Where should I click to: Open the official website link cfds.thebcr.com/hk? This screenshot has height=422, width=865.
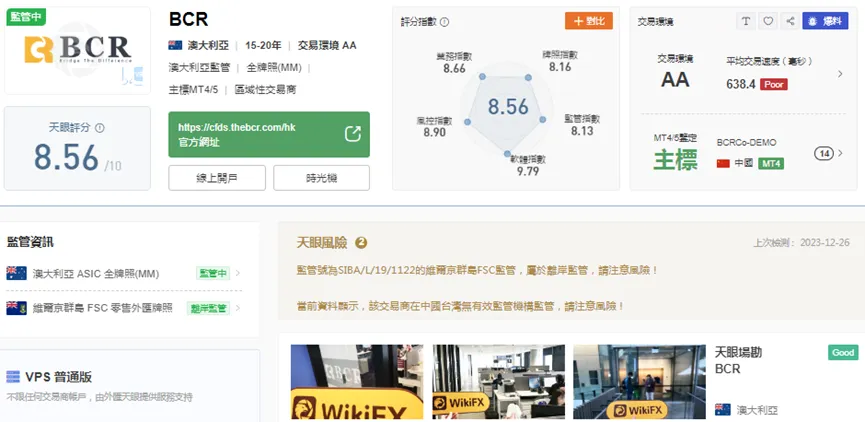tap(237, 127)
